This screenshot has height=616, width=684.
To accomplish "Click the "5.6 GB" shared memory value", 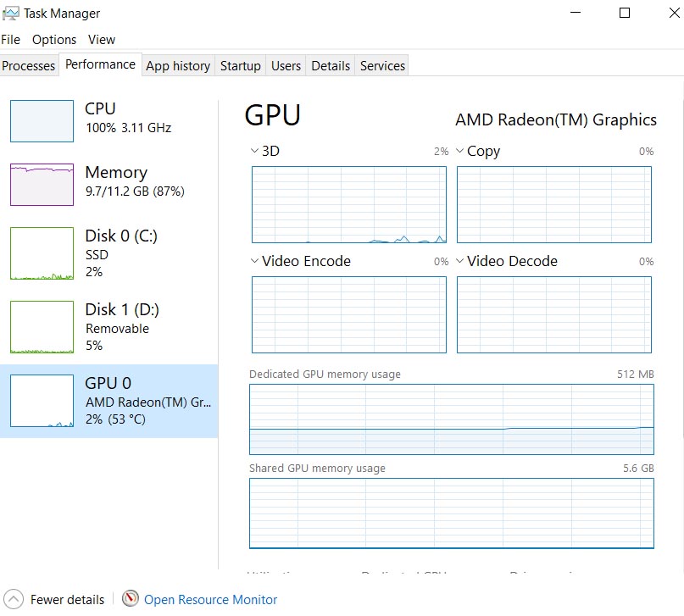I will 638,469.
